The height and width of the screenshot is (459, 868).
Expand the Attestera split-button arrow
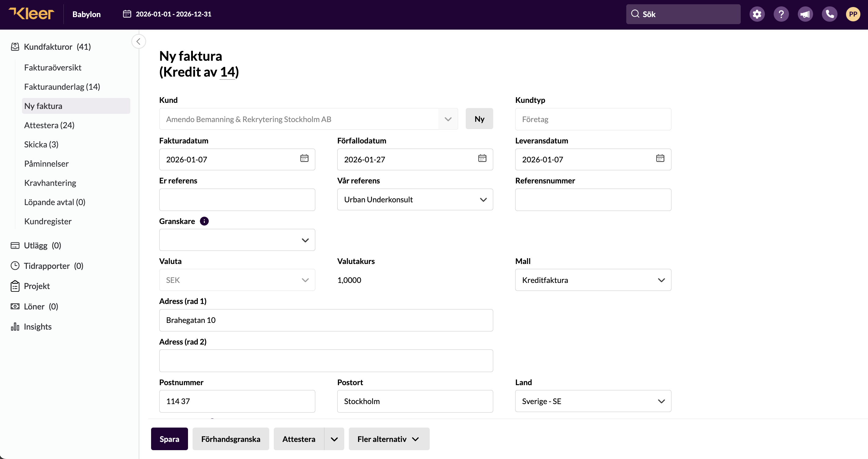coord(334,439)
